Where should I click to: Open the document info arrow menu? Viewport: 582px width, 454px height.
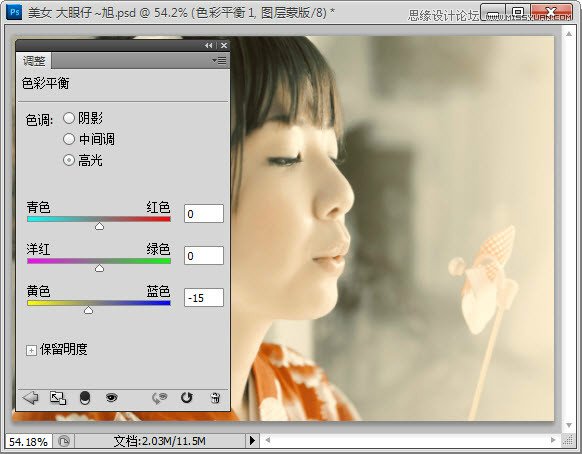[252, 441]
